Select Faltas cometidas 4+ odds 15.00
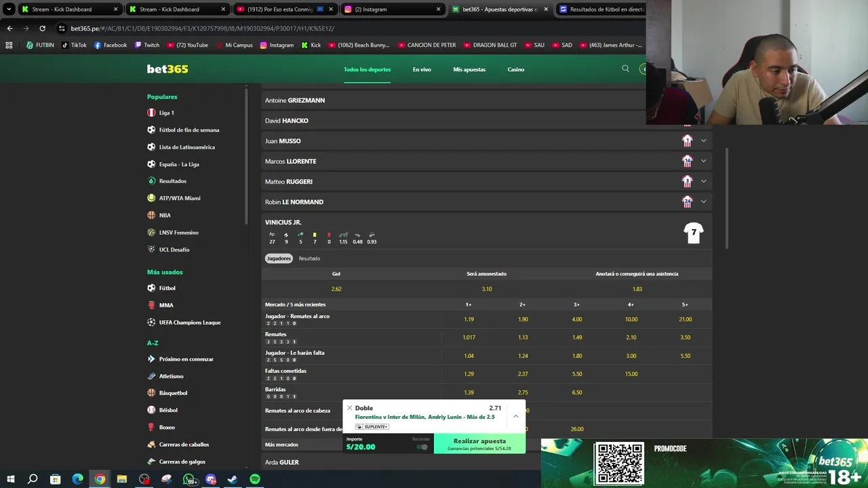The width and height of the screenshot is (868, 488). 631,374
